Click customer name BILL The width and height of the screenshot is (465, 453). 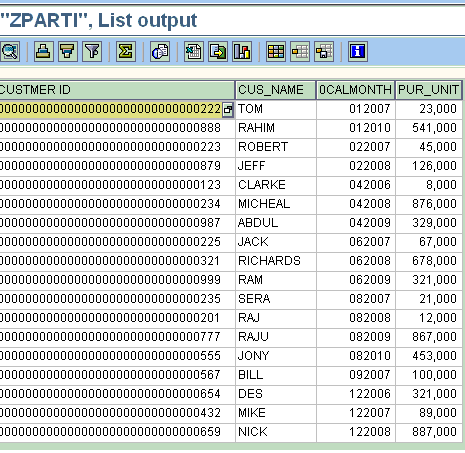click(251, 375)
